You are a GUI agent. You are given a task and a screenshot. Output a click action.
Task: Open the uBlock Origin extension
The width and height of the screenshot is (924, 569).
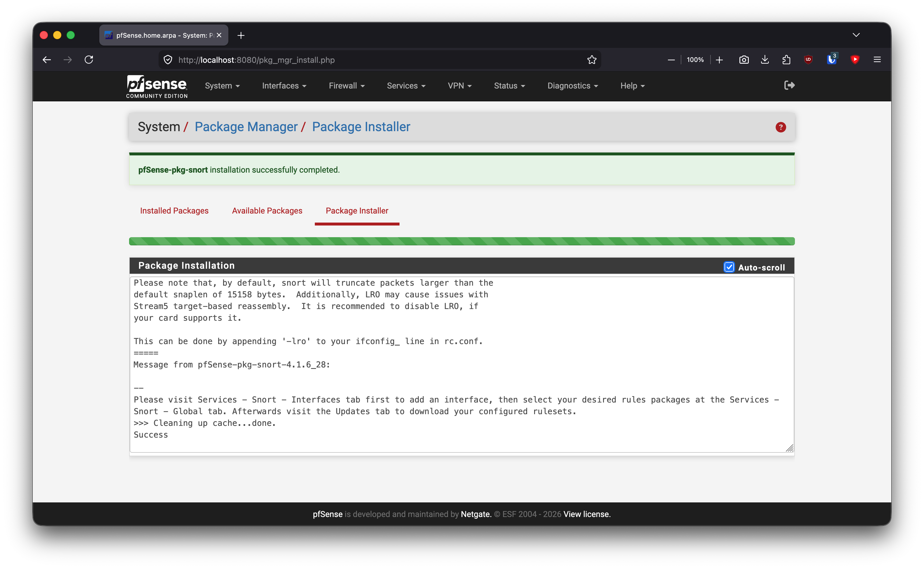(808, 60)
